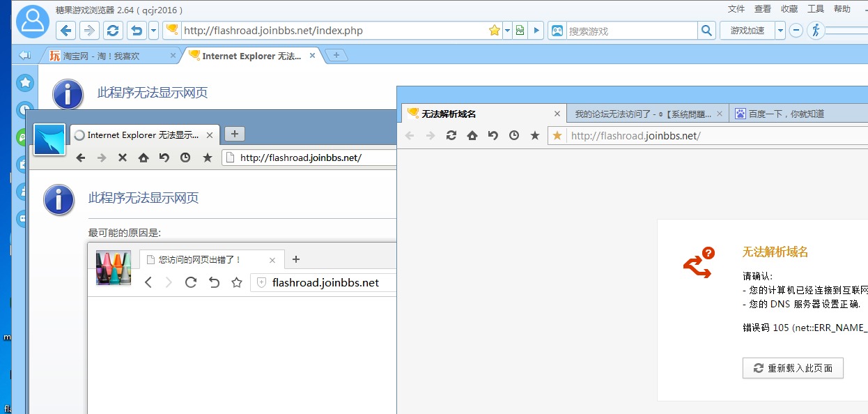Open the user avatar in Candy Game Browser
The width and height of the screenshot is (868, 414).
point(33,21)
